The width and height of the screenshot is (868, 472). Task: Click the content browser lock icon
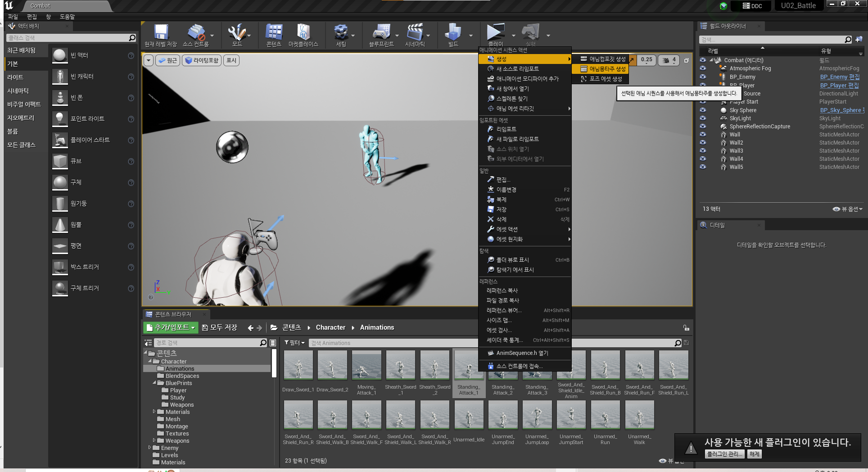pos(686,328)
